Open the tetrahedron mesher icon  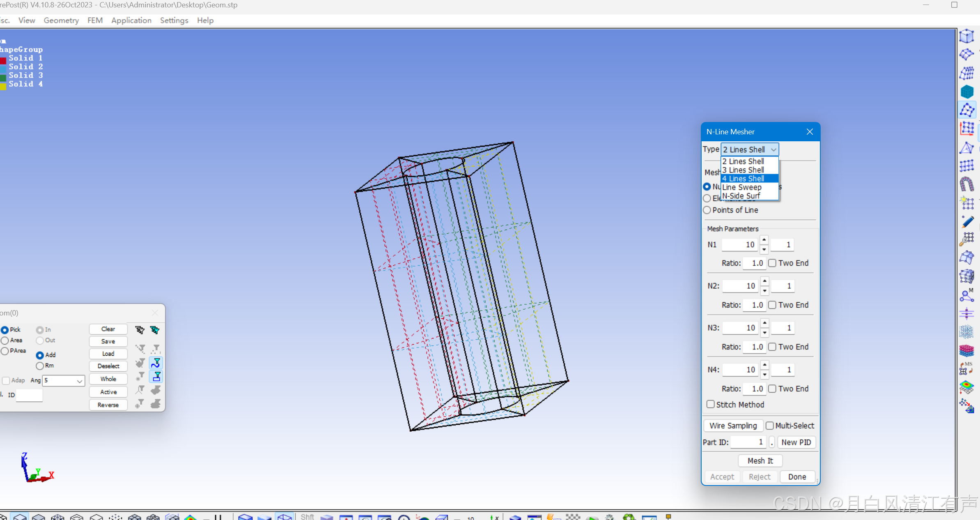967,148
